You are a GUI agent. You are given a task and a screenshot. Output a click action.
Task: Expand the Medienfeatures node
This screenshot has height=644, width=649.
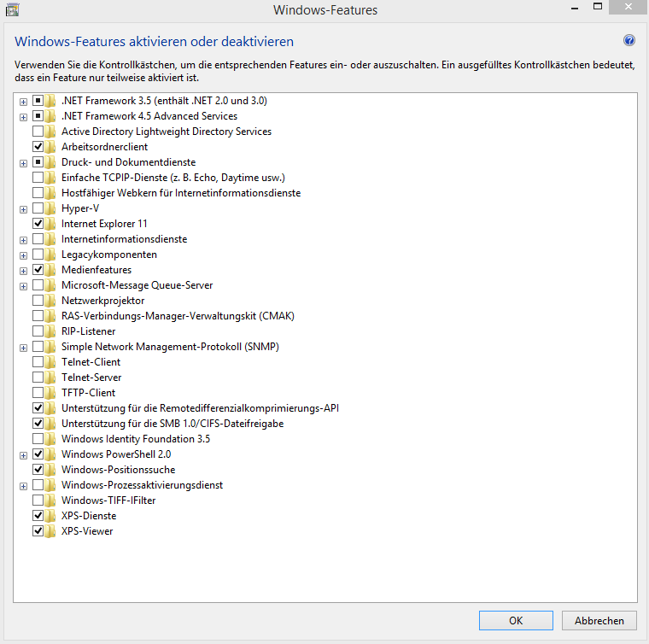(24, 271)
